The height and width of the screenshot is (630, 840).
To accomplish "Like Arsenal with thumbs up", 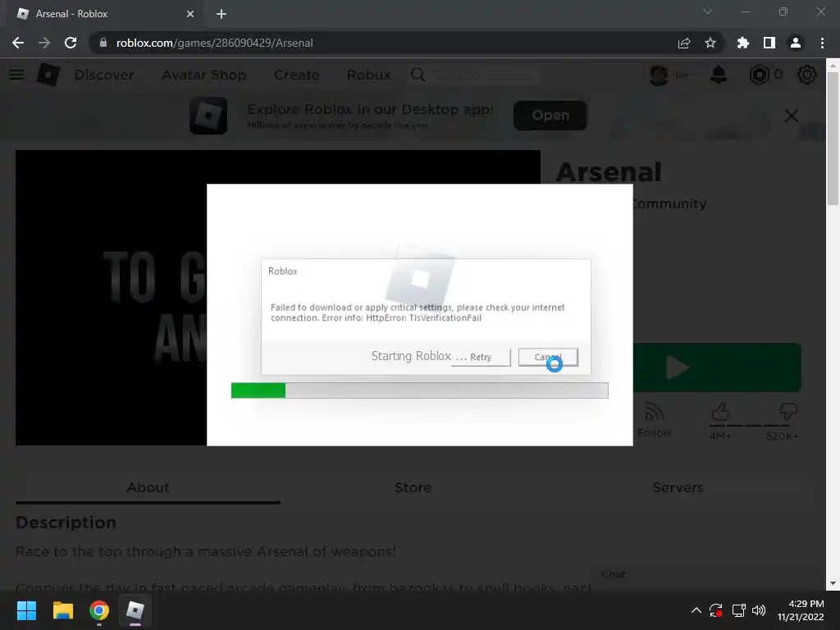I will [x=720, y=413].
